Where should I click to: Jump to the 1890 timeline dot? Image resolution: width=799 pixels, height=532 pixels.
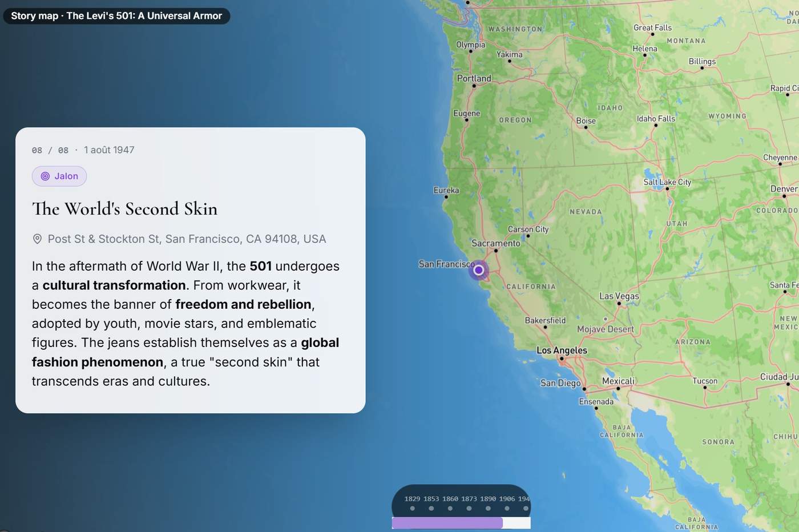tap(488, 508)
